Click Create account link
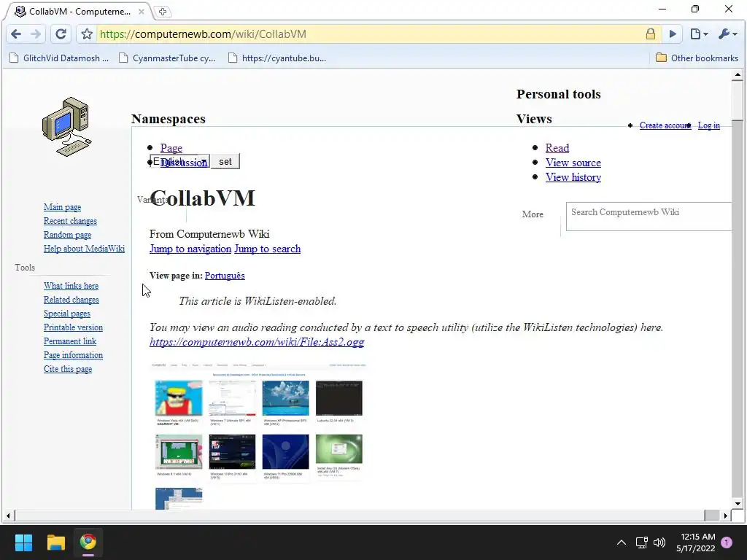 (665, 125)
